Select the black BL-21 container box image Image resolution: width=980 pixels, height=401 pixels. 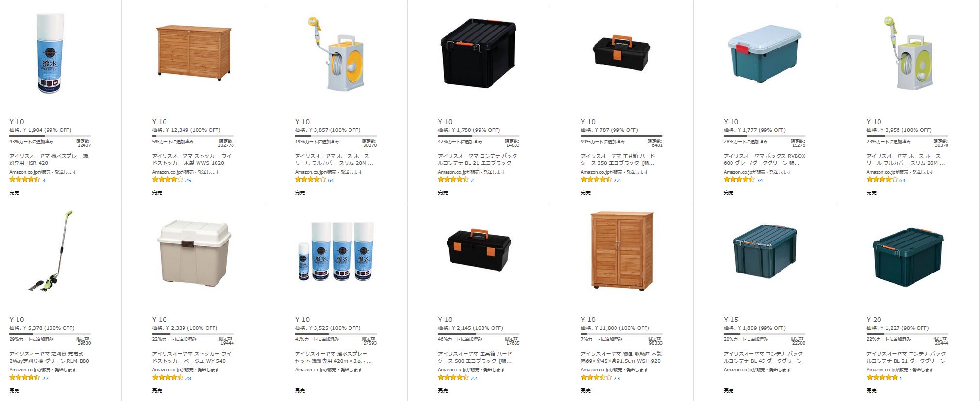pyautogui.click(x=478, y=53)
